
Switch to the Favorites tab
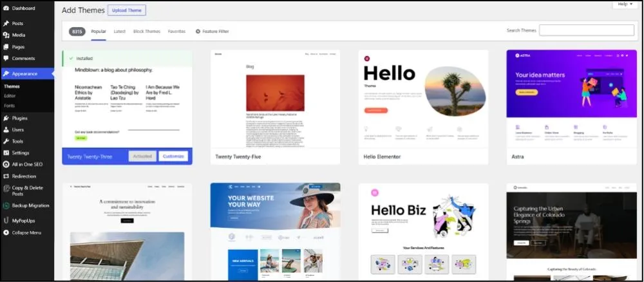[x=176, y=32]
